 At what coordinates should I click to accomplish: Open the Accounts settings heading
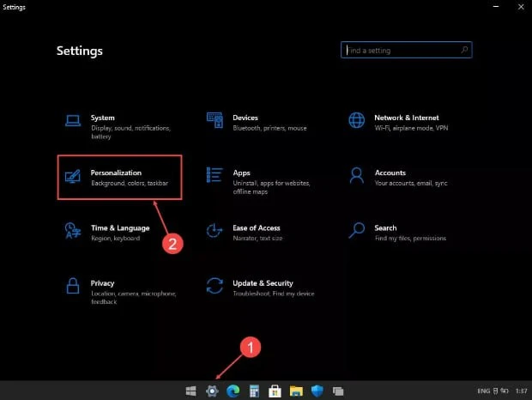pyautogui.click(x=390, y=173)
